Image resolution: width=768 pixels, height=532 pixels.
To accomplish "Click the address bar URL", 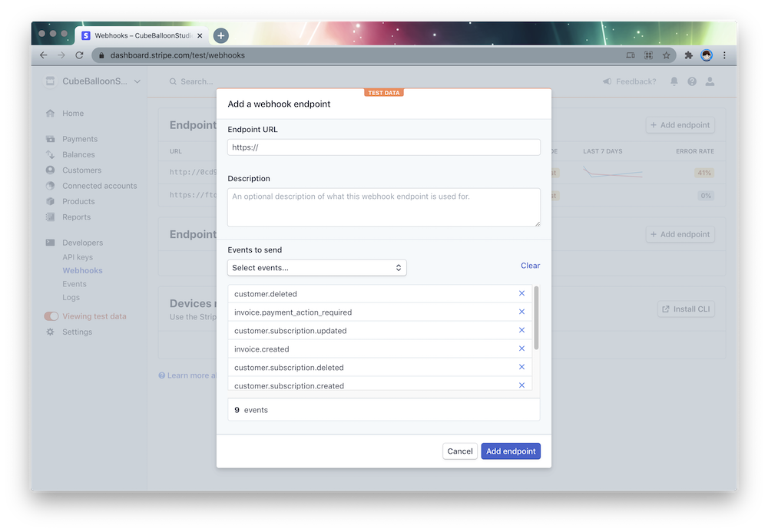I will coord(177,55).
